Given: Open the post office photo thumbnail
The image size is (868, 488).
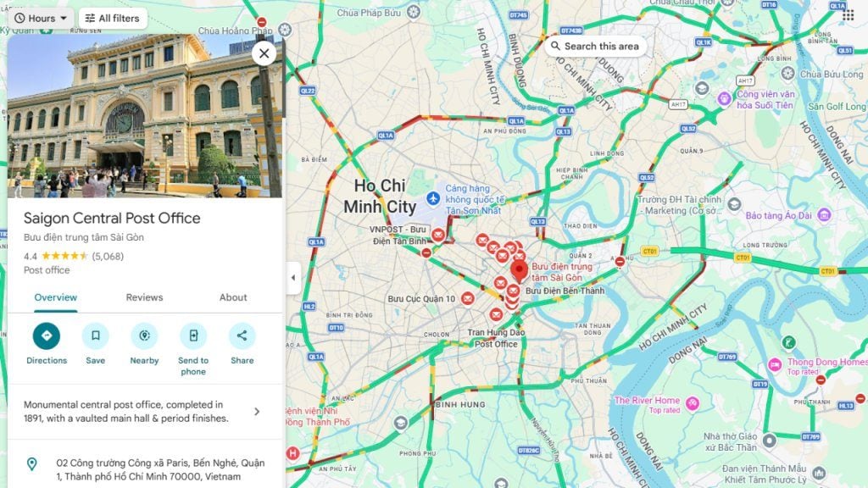Looking at the screenshot, I should point(144,115).
